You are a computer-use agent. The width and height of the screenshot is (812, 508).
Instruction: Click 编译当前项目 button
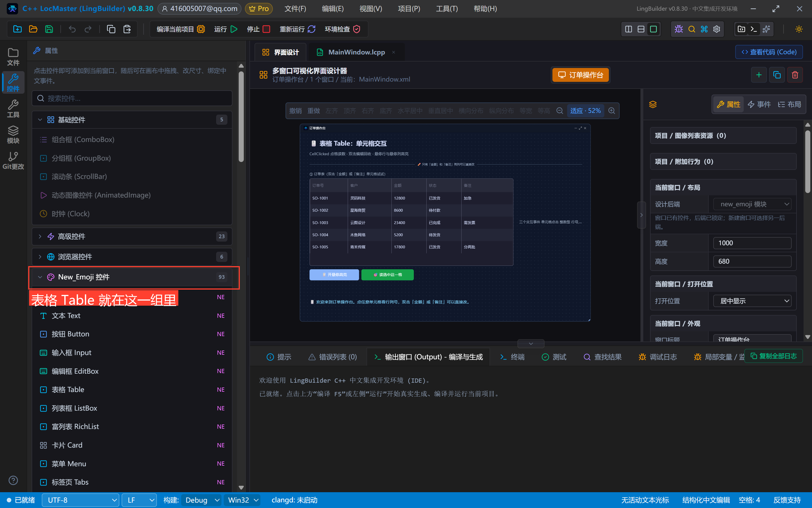[x=181, y=29]
